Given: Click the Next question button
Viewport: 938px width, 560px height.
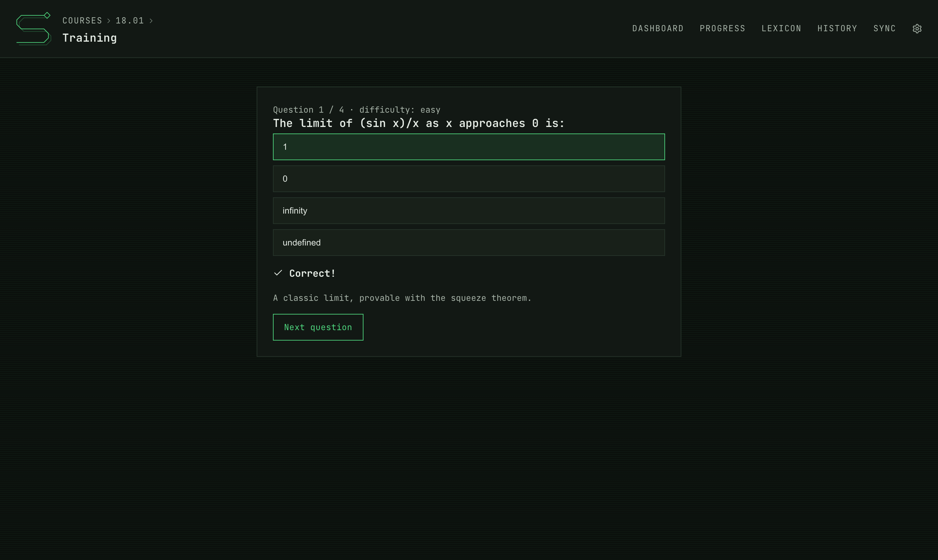Looking at the screenshot, I should [x=318, y=327].
